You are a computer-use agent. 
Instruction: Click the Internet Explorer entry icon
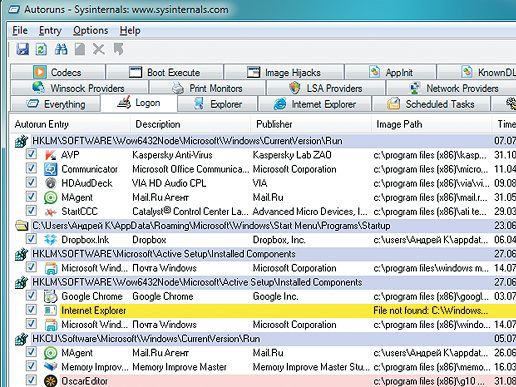pyautogui.click(x=50, y=311)
